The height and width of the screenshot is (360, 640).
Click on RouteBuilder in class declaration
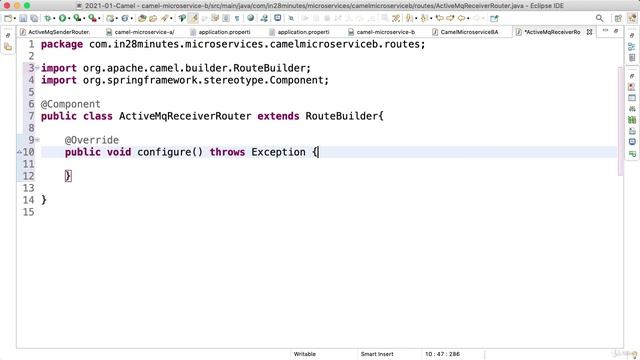pyautogui.click(x=342, y=116)
